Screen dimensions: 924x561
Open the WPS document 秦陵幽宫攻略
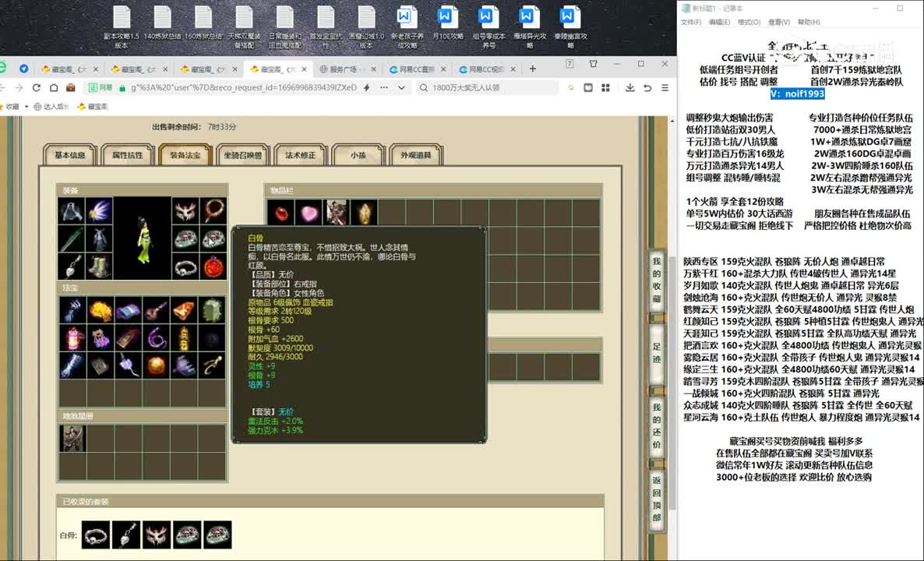tap(570, 27)
